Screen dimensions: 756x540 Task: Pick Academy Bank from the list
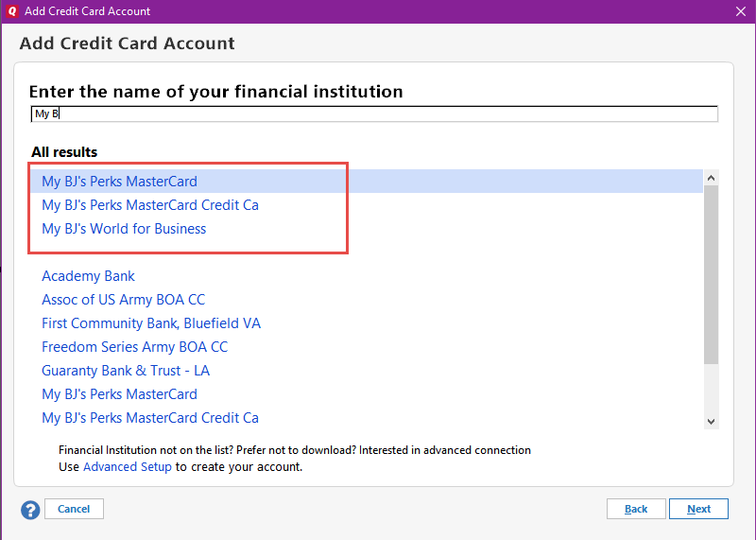(x=88, y=276)
